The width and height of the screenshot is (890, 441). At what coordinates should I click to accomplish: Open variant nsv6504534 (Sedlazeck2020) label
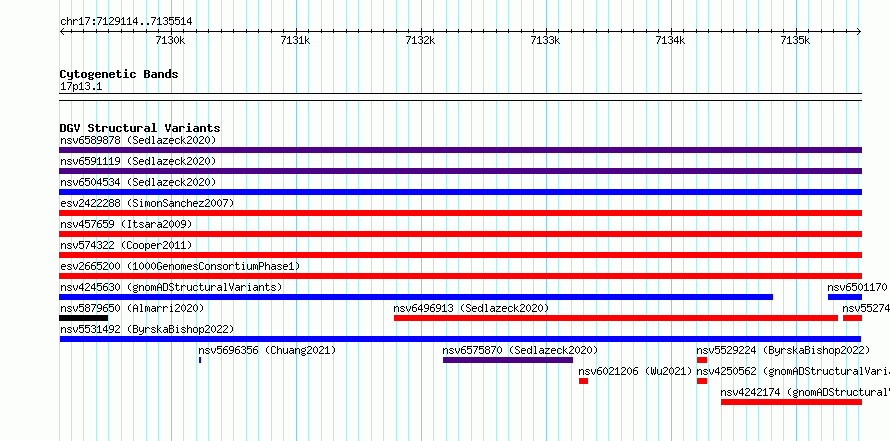click(138, 182)
